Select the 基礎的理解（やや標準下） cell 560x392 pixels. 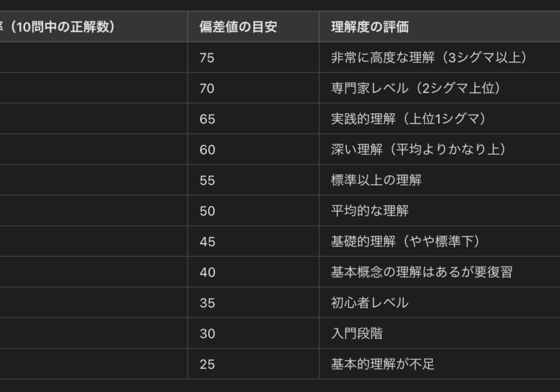[x=404, y=242]
